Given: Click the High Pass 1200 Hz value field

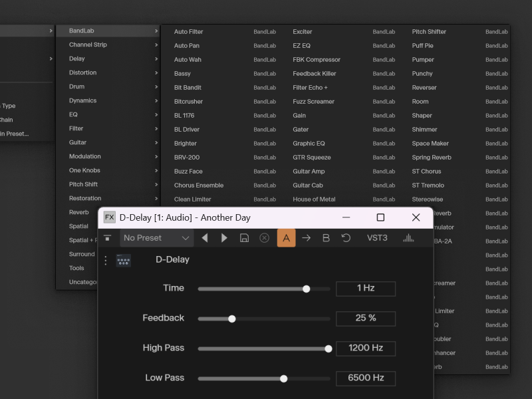Looking at the screenshot, I should click(x=366, y=348).
